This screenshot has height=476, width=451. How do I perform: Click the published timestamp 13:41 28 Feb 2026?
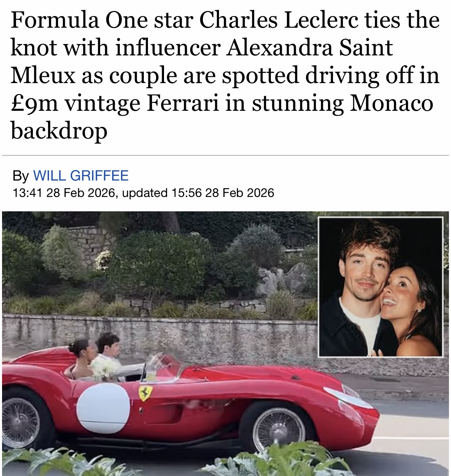tap(63, 194)
